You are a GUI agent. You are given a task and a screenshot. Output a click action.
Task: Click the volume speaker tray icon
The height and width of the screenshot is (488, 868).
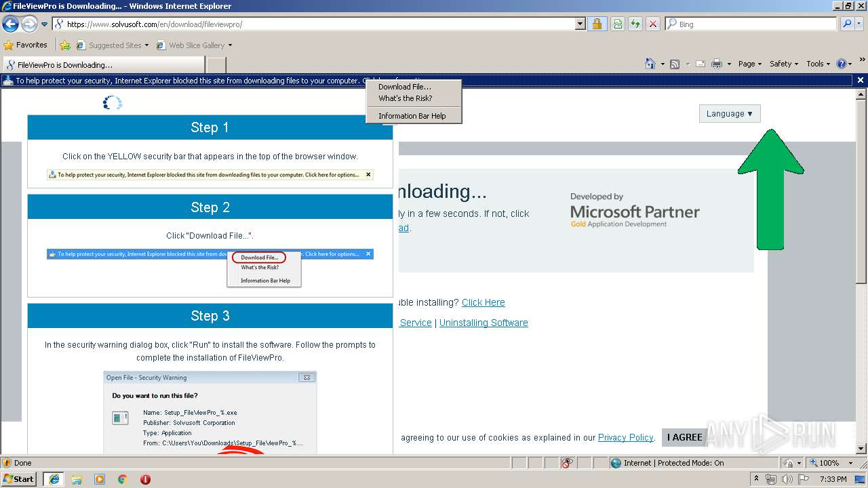[787, 479]
